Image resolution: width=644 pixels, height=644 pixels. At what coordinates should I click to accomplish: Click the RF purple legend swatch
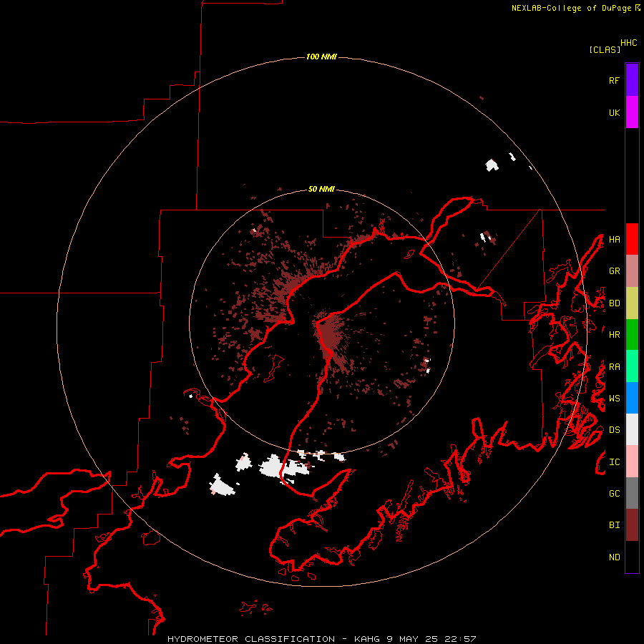(x=632, y=80)
